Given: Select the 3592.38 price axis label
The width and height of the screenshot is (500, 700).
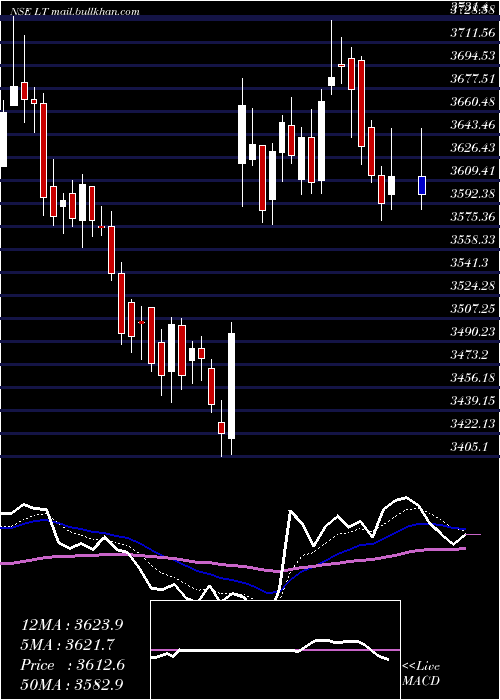Looking at the screenshot, I should [473, 194].
